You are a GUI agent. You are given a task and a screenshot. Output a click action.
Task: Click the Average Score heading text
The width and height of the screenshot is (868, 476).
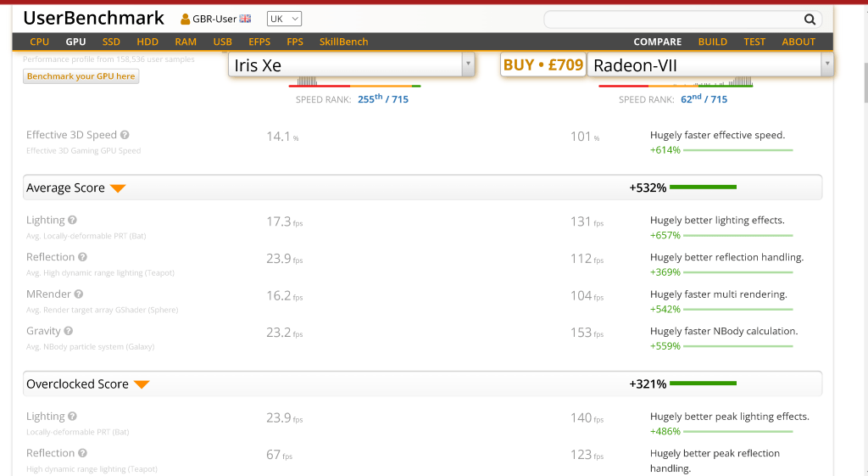pyautogui.click(x=65, y=188)
